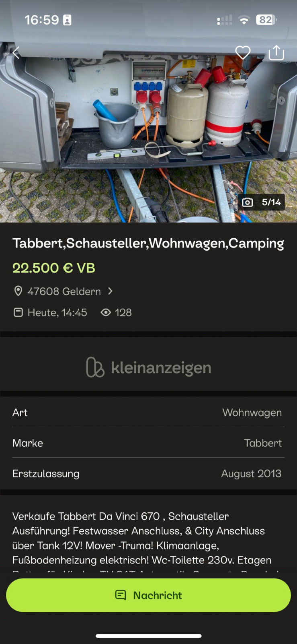Send a message with Nachricht button
This screenshot has width=297, height=644.
[x=148, y=595]
